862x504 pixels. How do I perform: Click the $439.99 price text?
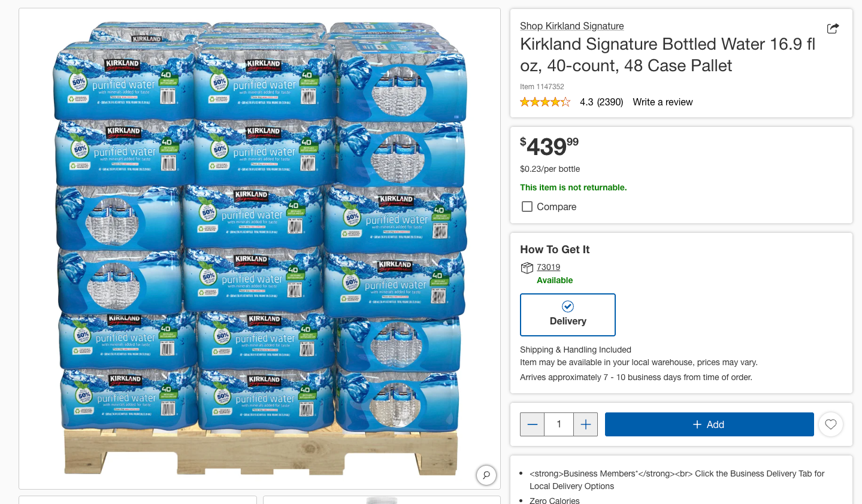tap(549, 146)
